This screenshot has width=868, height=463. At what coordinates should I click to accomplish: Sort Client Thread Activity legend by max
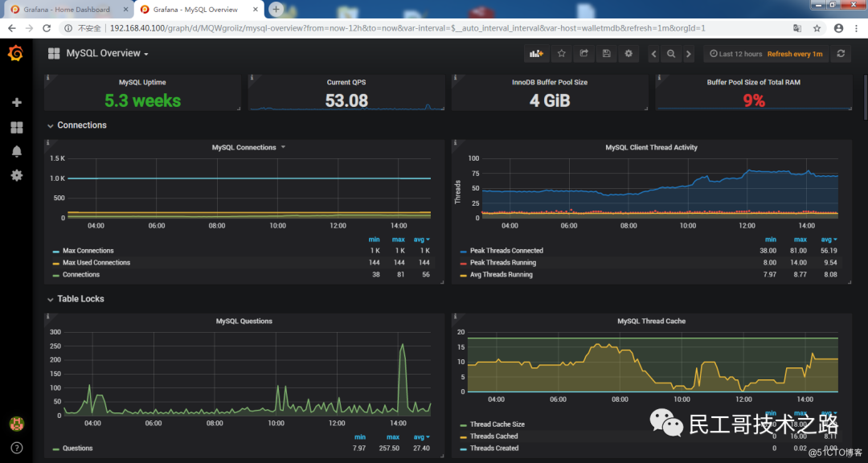[x=800, y=240]
